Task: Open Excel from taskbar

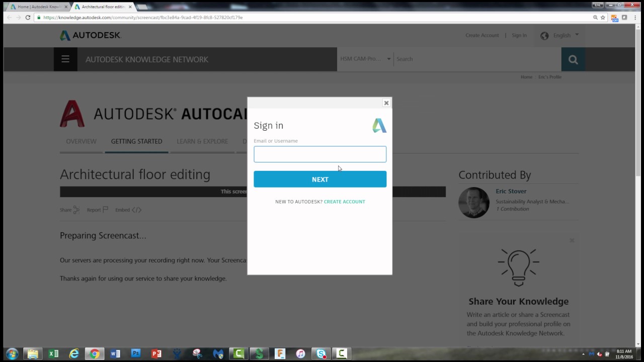Action: click(x=53, y=353)
